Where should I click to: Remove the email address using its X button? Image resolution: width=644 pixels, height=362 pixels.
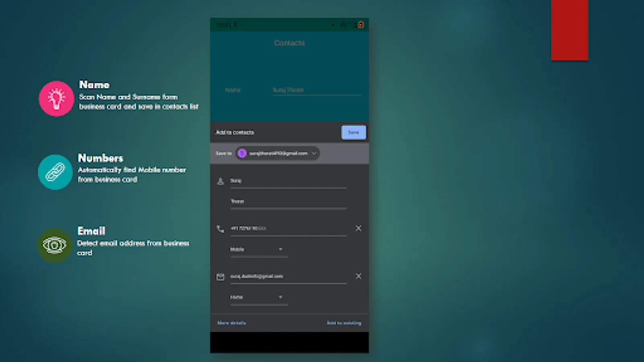click(358, 276)
